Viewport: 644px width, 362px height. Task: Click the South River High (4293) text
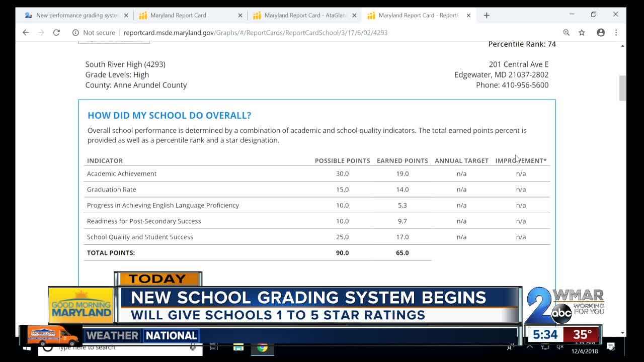[x=125, y=64]
